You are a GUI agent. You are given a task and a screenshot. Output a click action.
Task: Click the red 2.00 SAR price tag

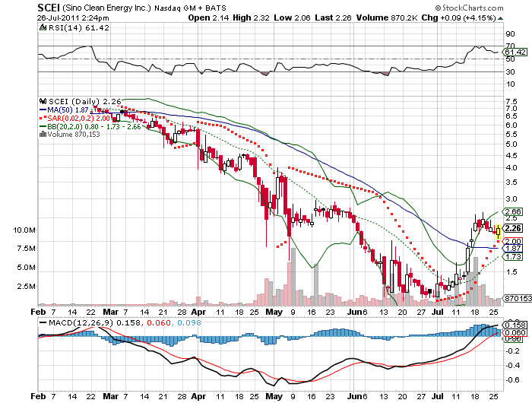point(512,241)
